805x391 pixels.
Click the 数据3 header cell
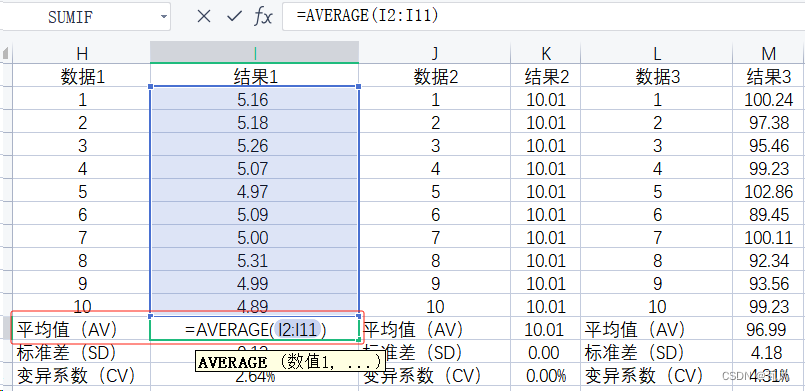[657, 76]
